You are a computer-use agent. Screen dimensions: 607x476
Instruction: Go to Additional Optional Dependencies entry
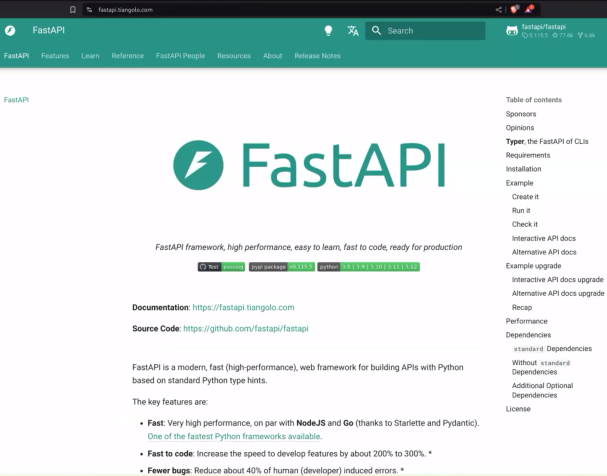tap(542, 390)
